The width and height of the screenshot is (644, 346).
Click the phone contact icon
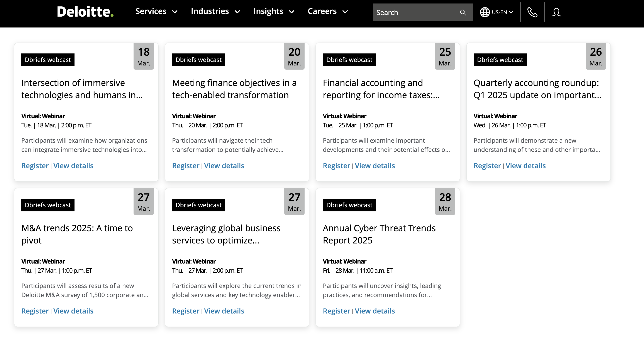pos(532,12)
